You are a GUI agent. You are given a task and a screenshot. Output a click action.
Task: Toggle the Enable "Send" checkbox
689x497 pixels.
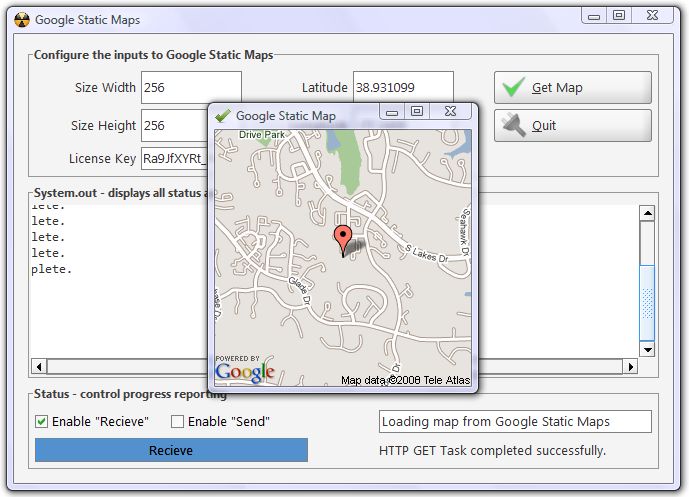pos(177,422)
